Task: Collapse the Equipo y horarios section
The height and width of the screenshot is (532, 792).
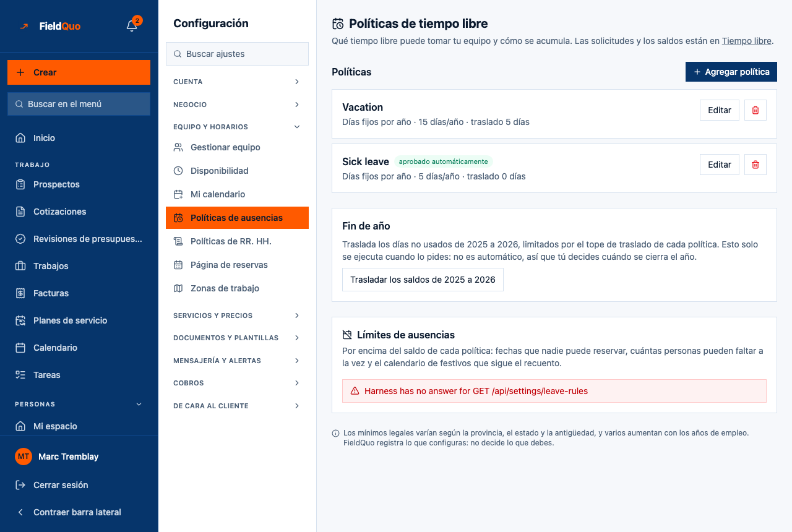Action: [x=237, y=127]
